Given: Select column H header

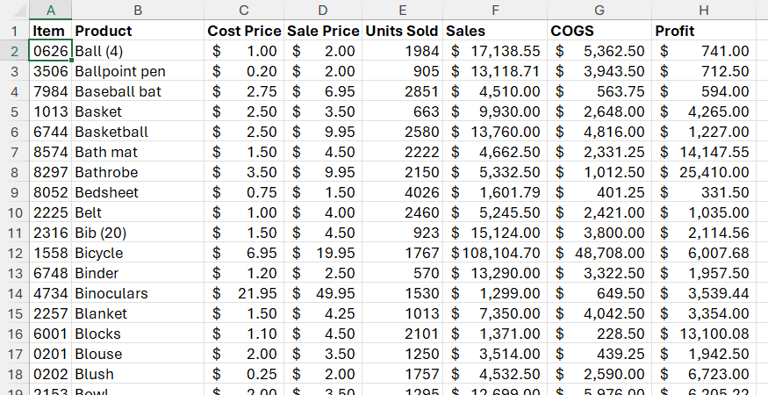Looking at the screenshot, I should click(704, 10).
